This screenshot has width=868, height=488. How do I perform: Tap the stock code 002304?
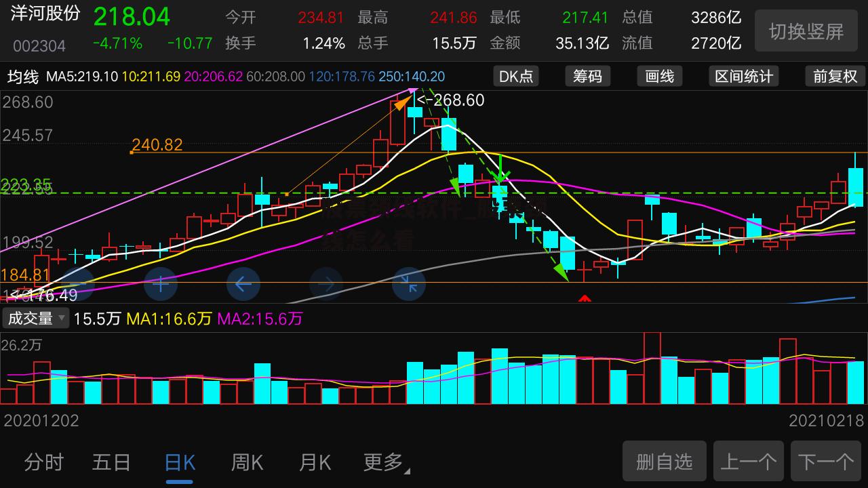coord(39,46)
